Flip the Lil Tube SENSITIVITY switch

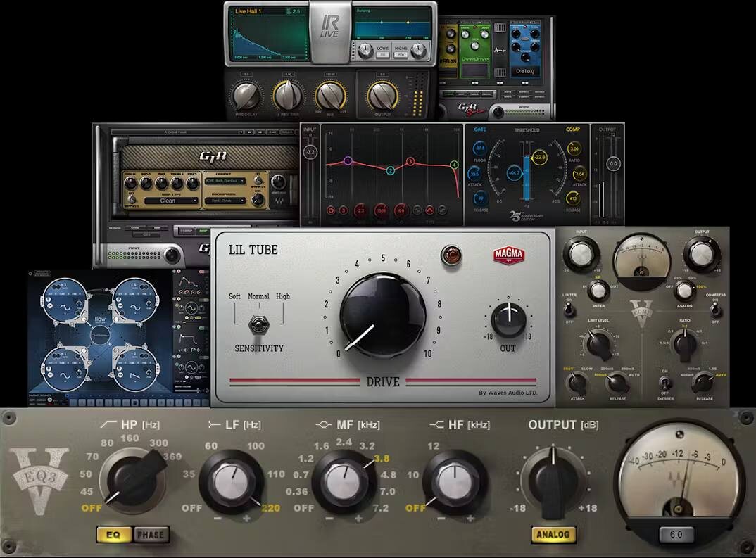pos(259,324)
